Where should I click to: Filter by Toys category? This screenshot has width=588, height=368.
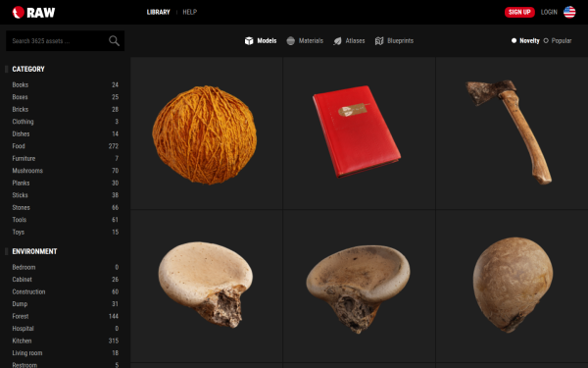[x=66, y=232]
